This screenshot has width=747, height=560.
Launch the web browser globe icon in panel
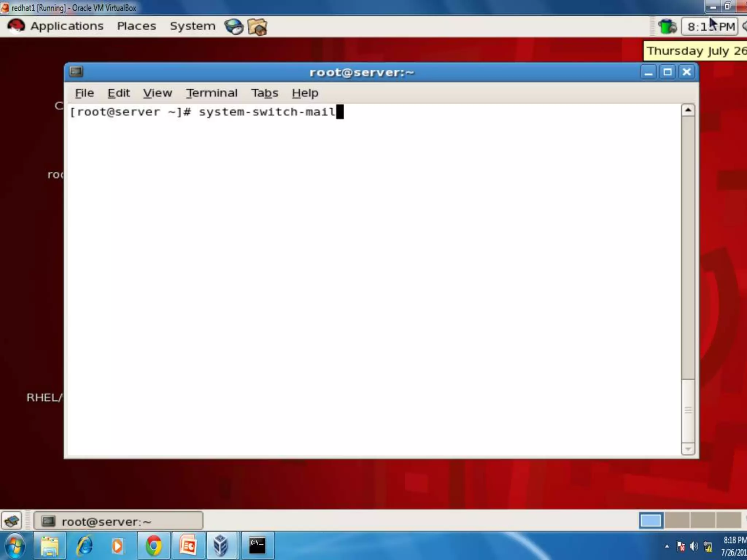pyautogui.click(x=234, y=27)
